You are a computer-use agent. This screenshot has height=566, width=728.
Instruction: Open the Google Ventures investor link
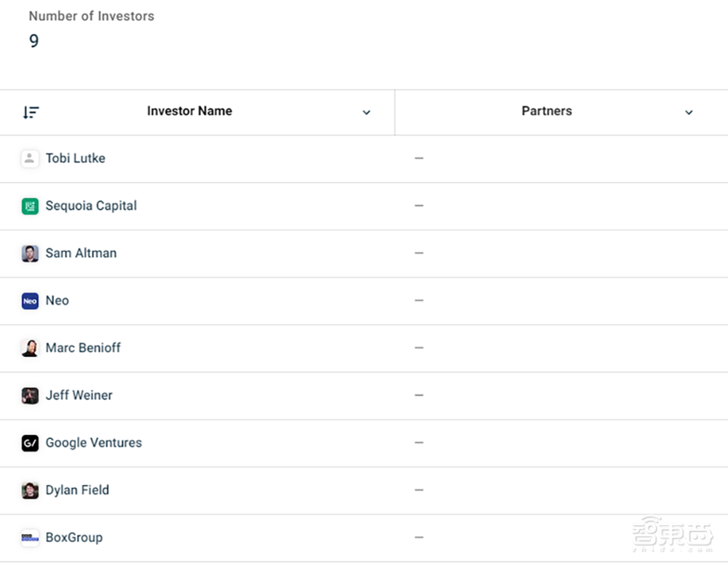coord(93,443)
